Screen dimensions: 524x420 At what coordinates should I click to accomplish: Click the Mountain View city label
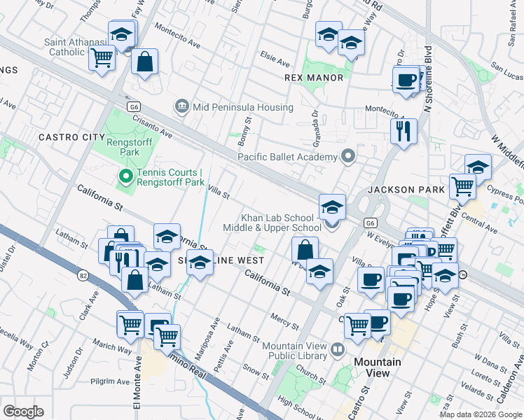[378, 367]
